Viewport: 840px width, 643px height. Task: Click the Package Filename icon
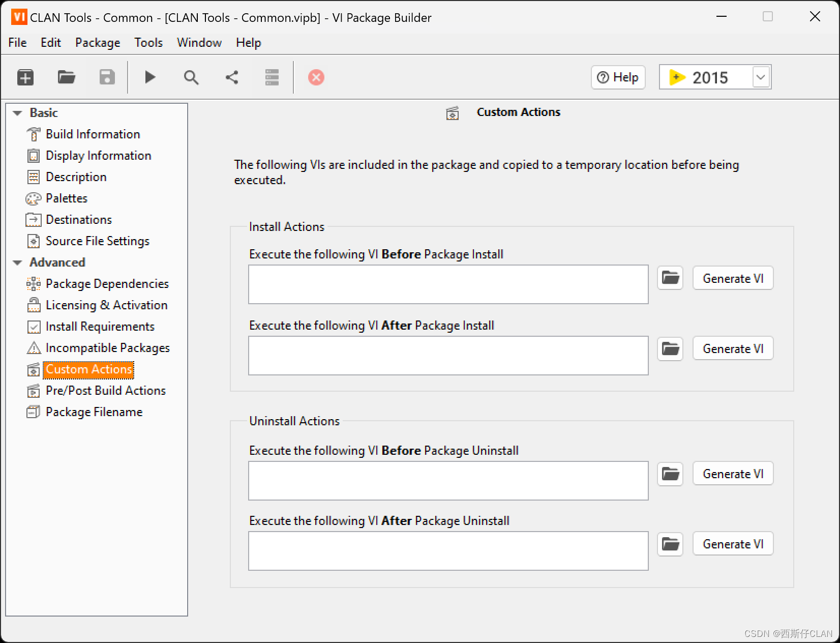pyautogui.click(x=34, y=412)
